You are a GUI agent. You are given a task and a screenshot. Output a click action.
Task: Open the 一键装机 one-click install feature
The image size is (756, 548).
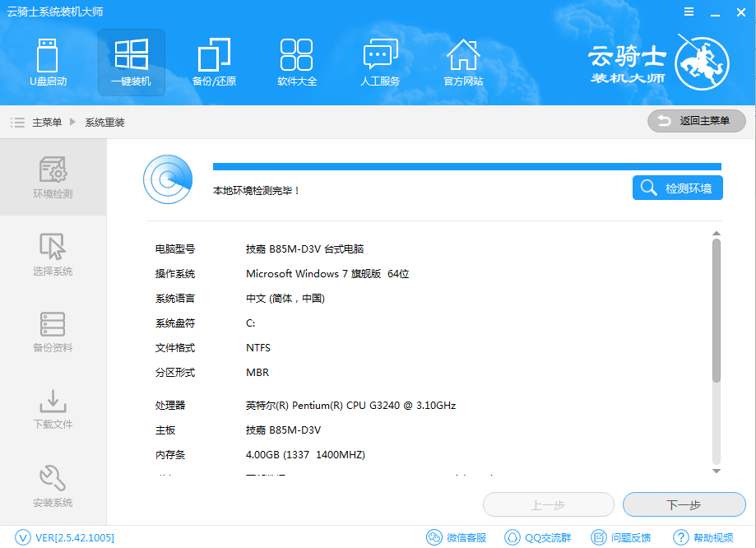130,62
